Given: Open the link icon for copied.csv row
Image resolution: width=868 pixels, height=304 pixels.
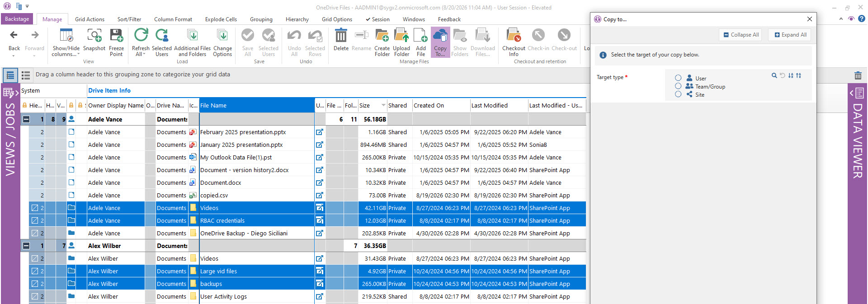Looking at the screenshot, I should click(x=320, y=195).
